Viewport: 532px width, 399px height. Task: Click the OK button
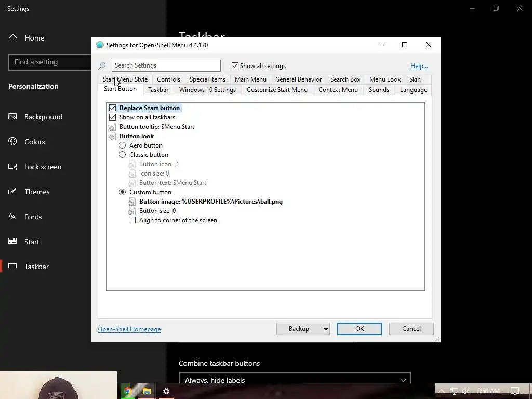(360, 329)
